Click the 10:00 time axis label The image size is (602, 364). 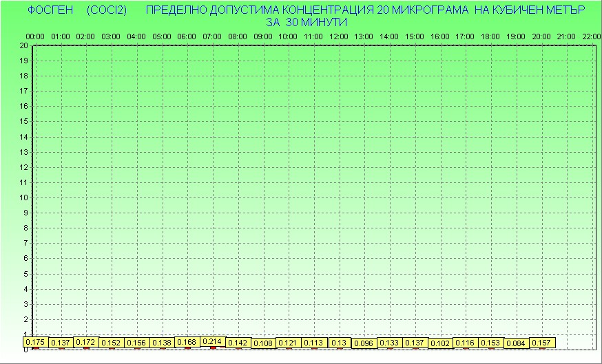tap(287, 37)
